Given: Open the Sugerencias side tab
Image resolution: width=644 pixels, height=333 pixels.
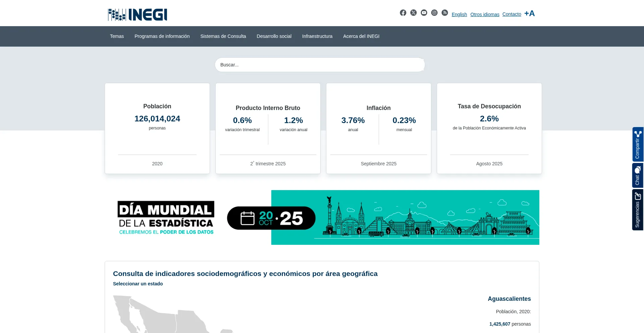Looking at the screenshot, I should coord(638,210).
